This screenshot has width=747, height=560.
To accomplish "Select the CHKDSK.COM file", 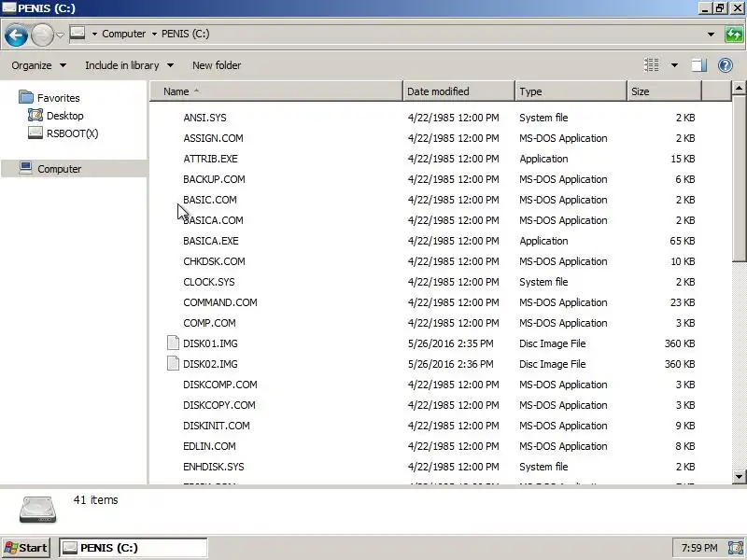I will click(x=214, y=261).
